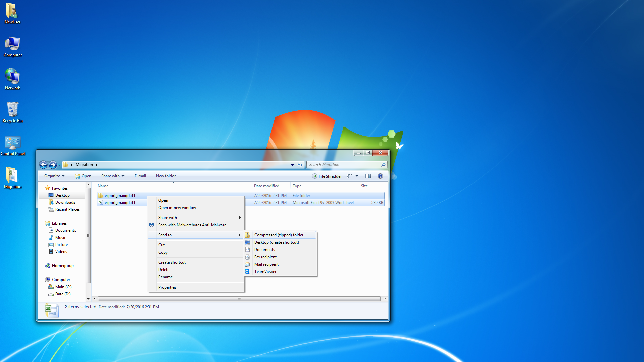644x362 pixels.
Task: Click the E-mail toolbar button
Action: pyautogui.click(x=140, y=176)
